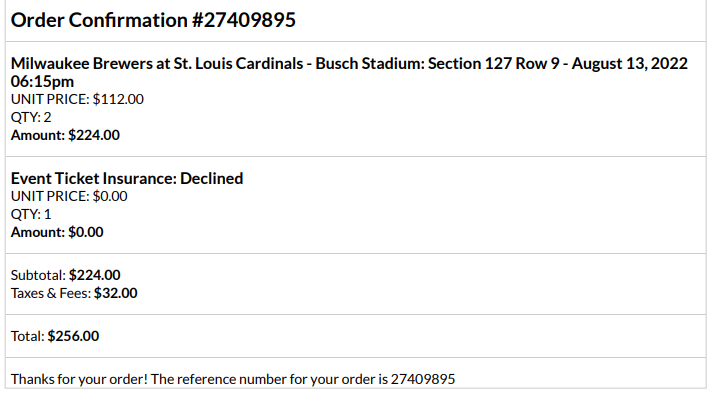Click the 06:15pm event time
The image size is (712, 418).
pos(42,81)
